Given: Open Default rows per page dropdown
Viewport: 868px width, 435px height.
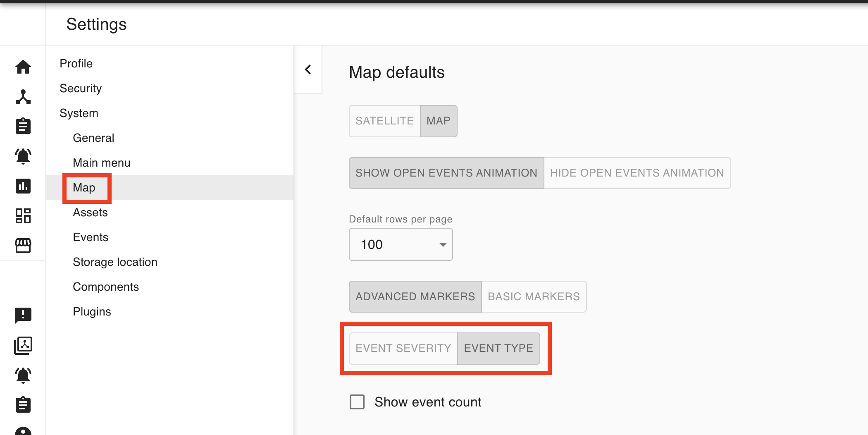Looking at the screenshot, I should [x=401, y=245].
